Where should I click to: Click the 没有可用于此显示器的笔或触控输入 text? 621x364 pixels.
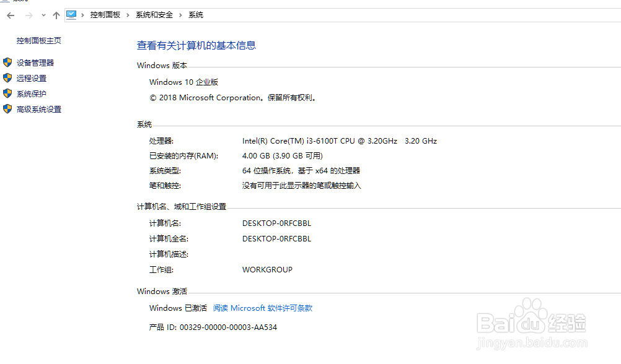[x=301, y=186]
